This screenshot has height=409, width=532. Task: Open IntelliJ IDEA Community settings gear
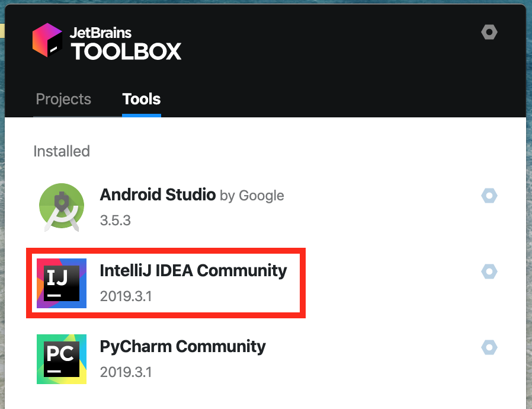coord(489,271)
